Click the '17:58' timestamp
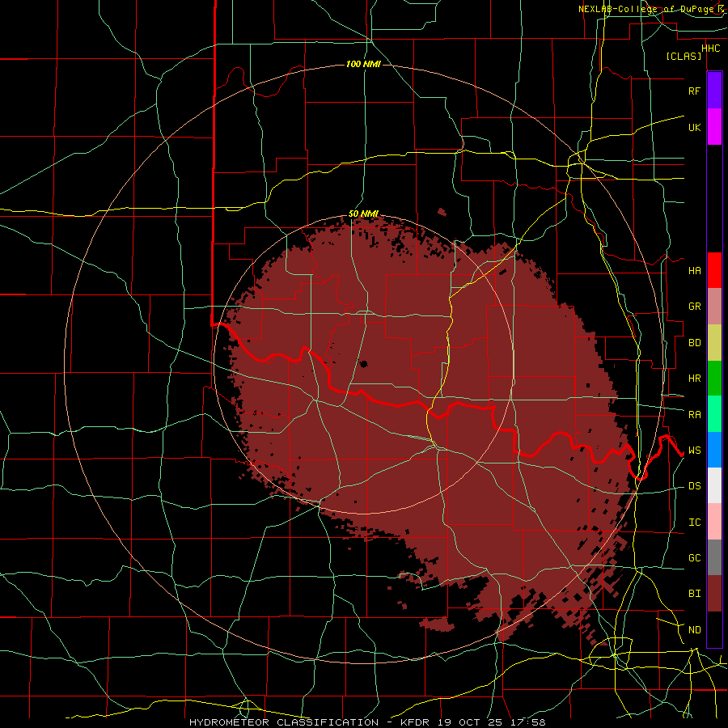This screenshot has height=728, width=728. point(530,722)
